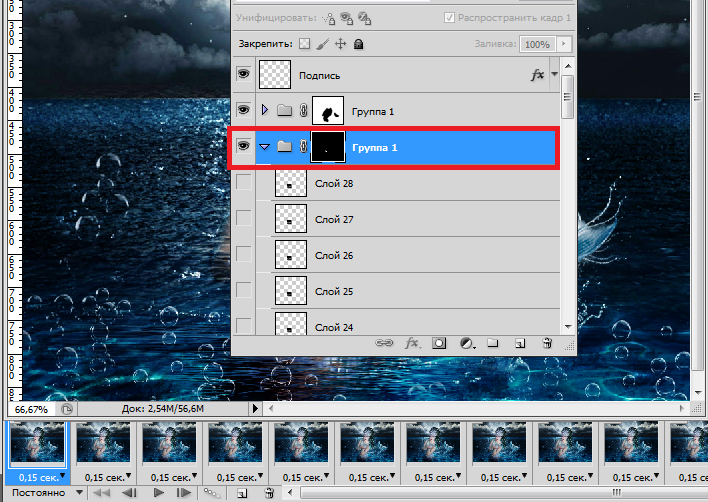Screen dimensions: 708x502
Task: Show layer Слой 28 via visibility box
Action: tap(243, 184)
